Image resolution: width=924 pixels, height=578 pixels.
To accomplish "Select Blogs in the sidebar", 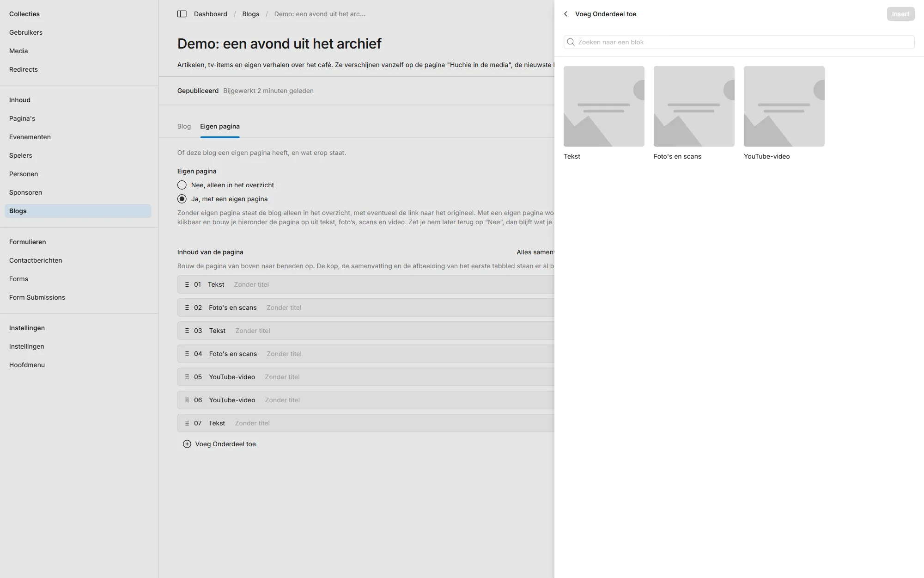I will pos(78,211).
